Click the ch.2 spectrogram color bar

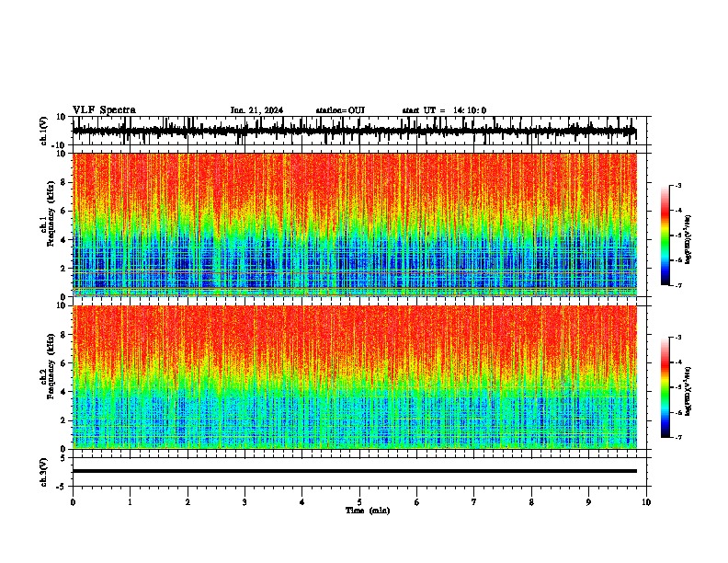coord(665,387)
